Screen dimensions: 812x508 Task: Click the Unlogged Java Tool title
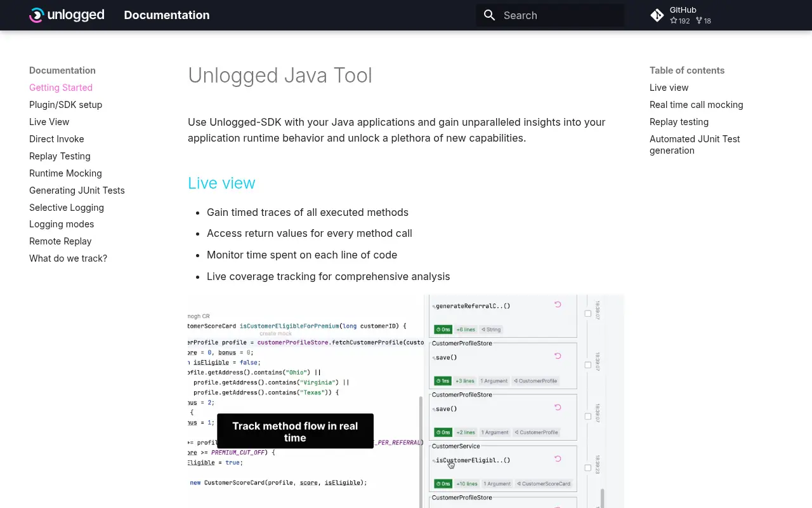280,76
